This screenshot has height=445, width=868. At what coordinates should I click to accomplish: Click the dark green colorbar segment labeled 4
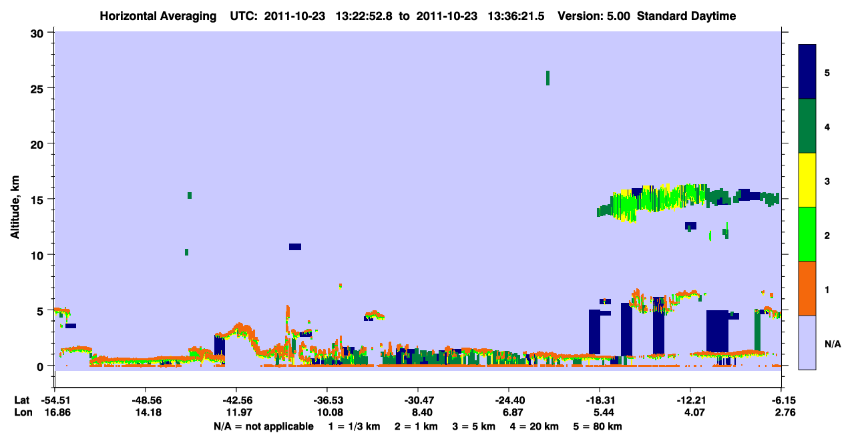click(807, 126)
